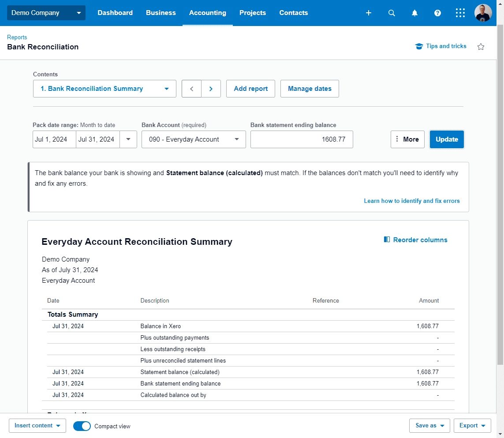Open the Bank Account dropdown
Image resolution: width=504 pixels, height=438 pixels.
click(194, 139)
